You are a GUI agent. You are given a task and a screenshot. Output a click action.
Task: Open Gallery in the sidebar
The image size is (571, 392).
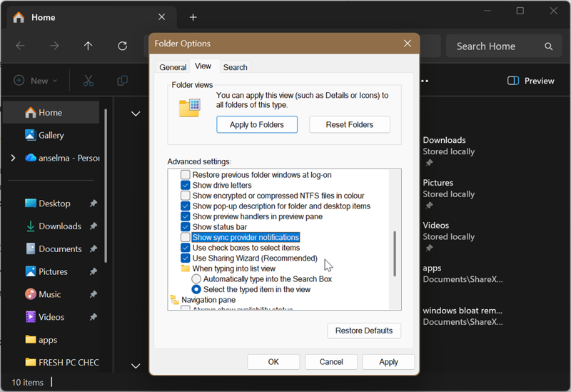tap(51, 135)
